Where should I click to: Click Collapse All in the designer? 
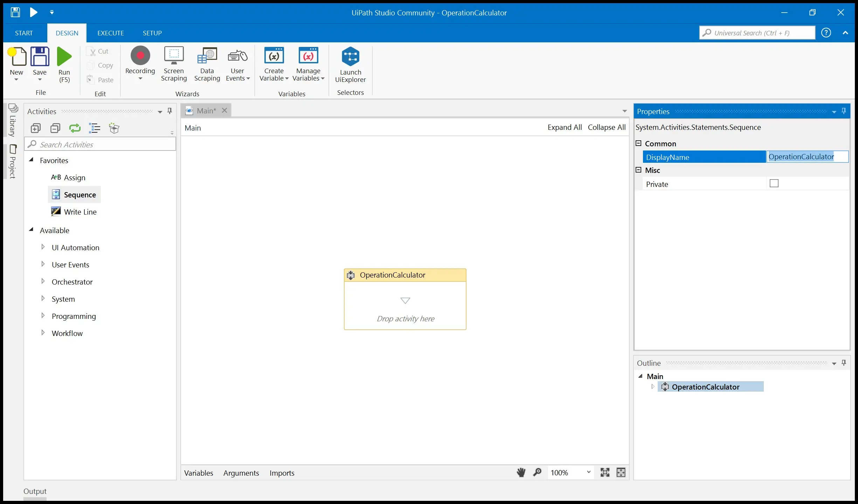(607, 127)
